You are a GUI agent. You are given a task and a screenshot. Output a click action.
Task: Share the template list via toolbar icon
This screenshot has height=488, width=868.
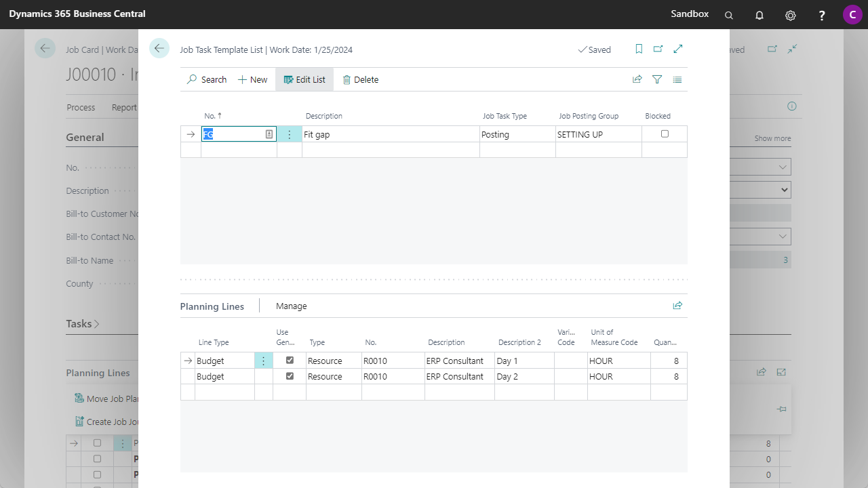tap(637, 79)
